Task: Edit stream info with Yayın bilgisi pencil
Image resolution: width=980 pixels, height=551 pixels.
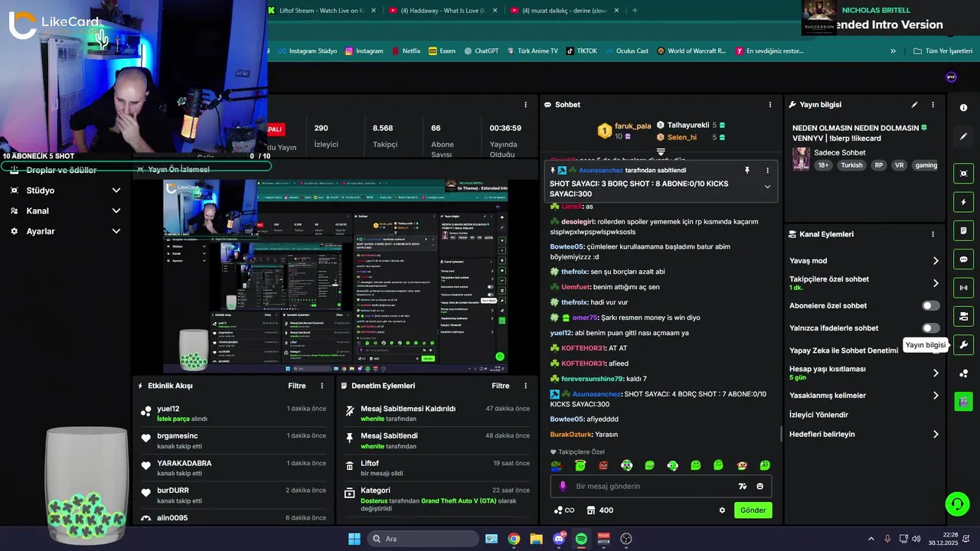Action: 914,105
